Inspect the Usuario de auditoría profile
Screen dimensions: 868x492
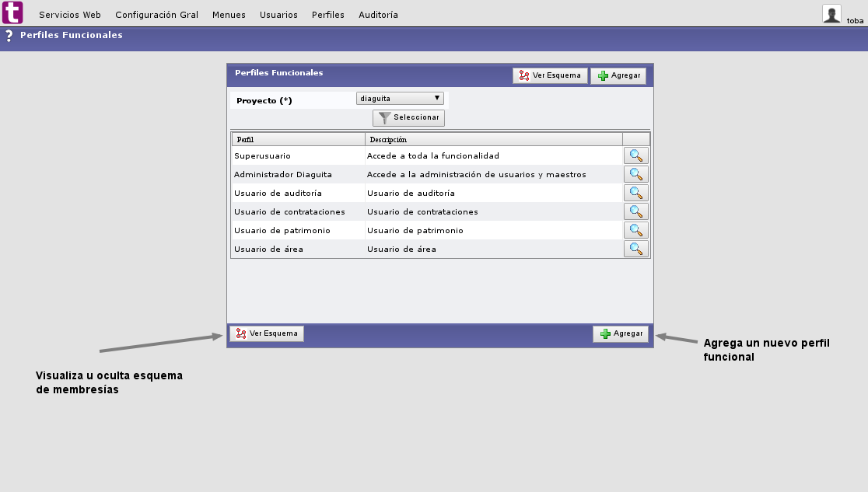click(x=636, y=193)
